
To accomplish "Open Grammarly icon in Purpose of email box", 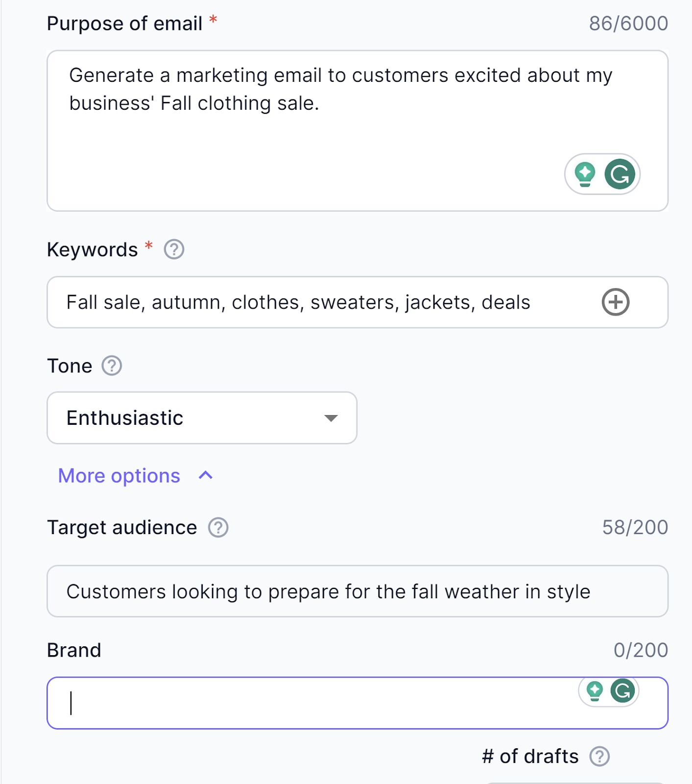I will (620, 174).
